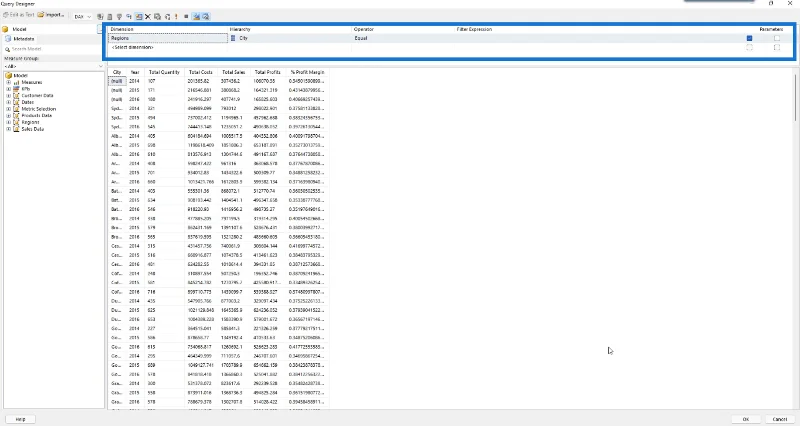Click the last highlighted icon in the toolbar
800x426 pixels.
pyautogui.click(x=206, y=16)
